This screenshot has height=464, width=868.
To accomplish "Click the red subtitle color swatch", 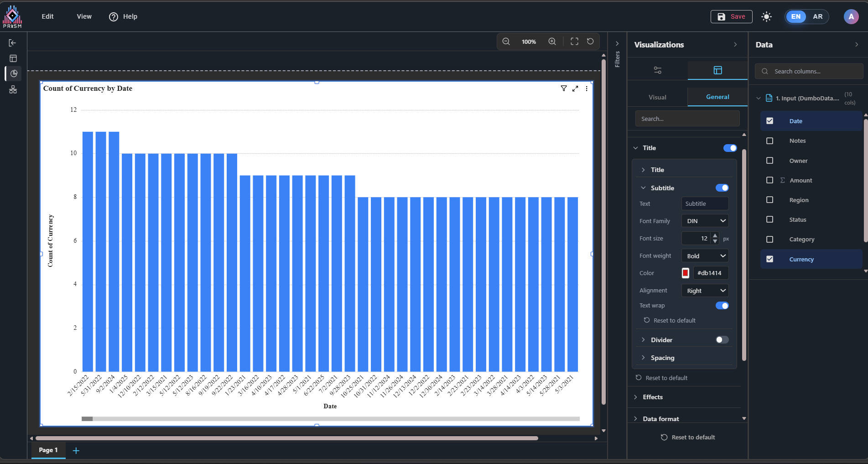I will (x=685, y=273).
